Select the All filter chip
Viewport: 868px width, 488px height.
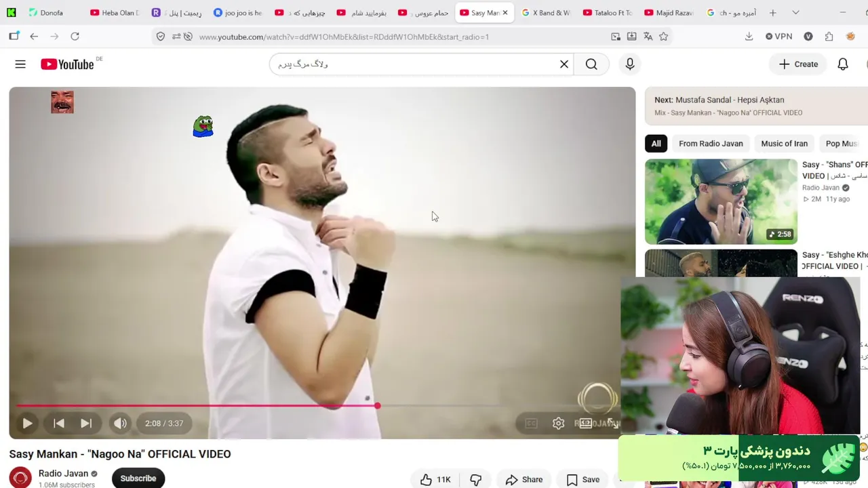[656, 144]
